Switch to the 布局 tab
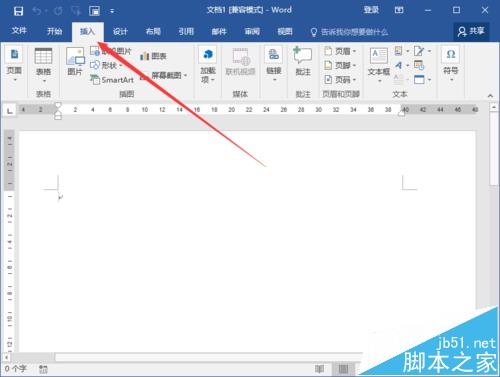The image size is (500, 377). pos(153,32)
